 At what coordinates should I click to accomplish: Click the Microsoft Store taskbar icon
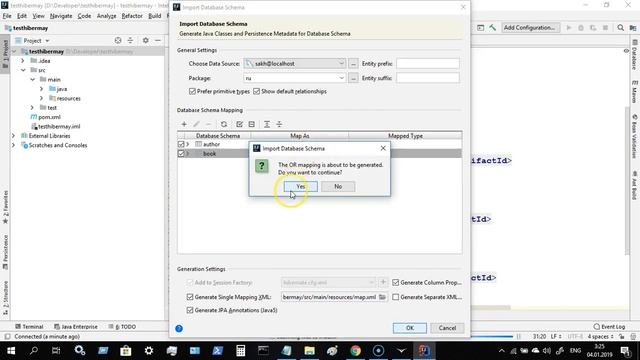(x=126, y=351)
